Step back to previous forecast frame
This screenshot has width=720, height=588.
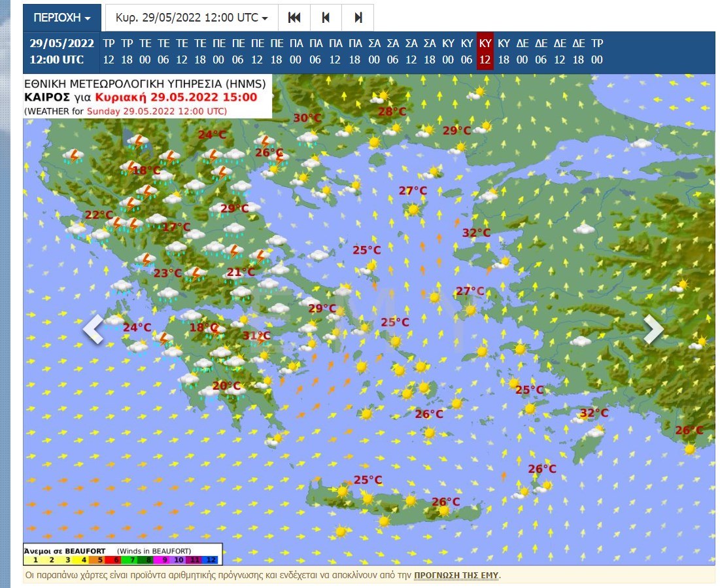click(326, 18)
